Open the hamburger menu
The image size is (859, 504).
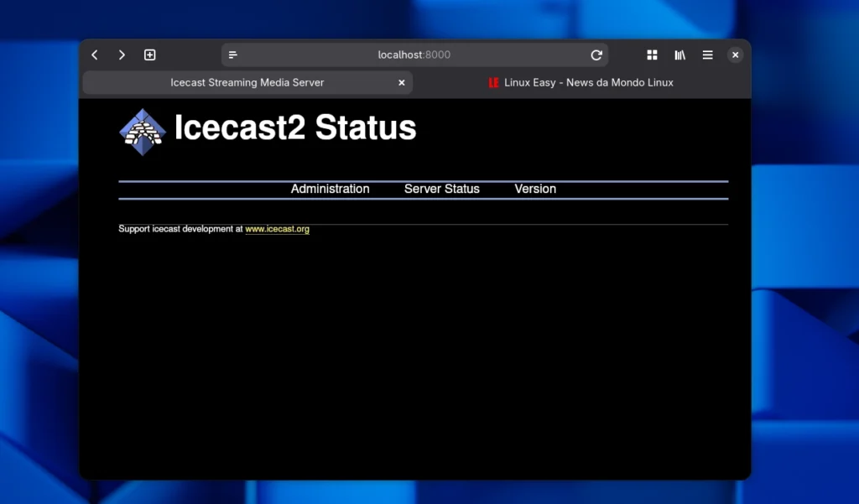coord(707,55)
